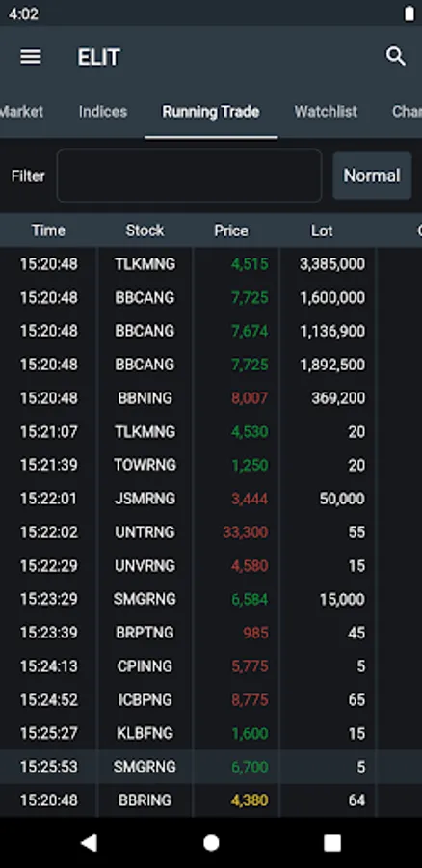422x868 pixels.
Task: Click the Filter input field
Action: click(189, 176)
